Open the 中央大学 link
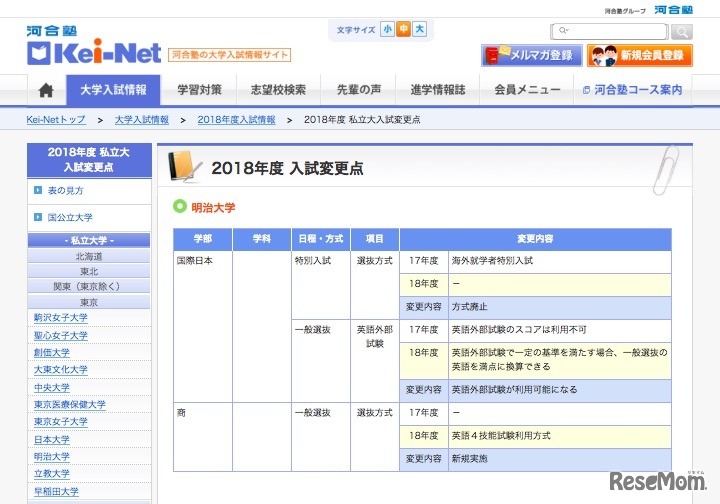 click(x=51, y=387)
